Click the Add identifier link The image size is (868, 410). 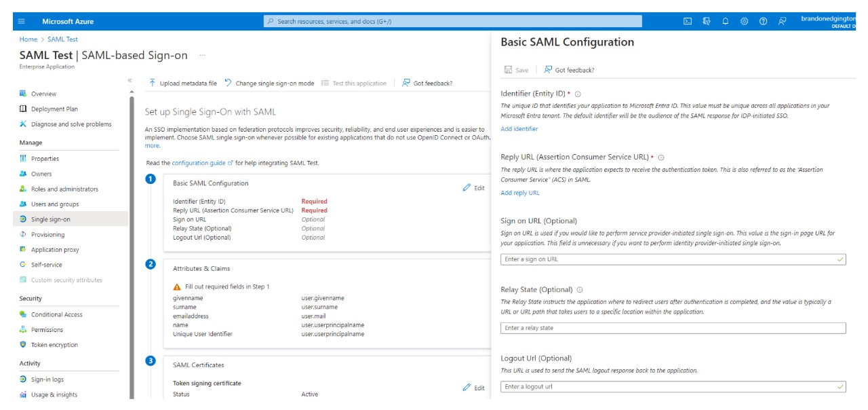[519, 129]
